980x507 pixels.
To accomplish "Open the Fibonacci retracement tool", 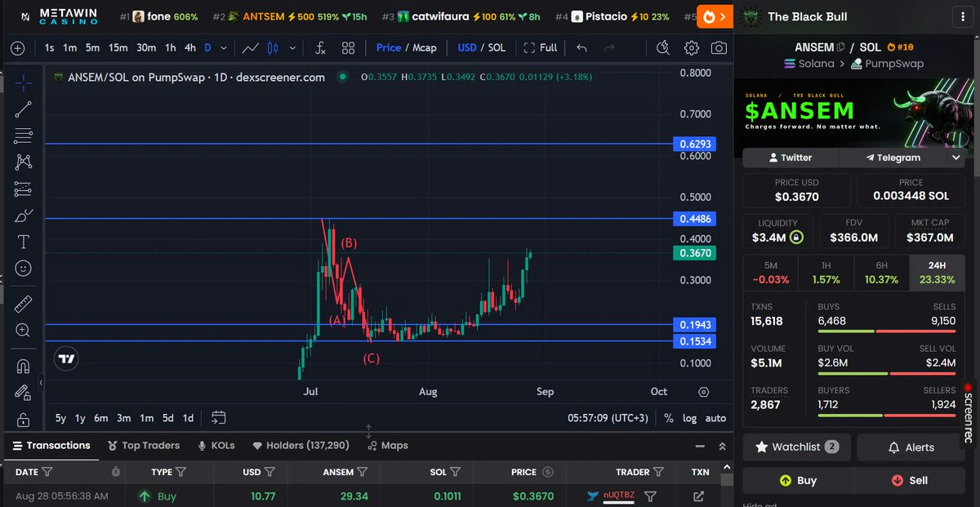I will click(24, 136).
